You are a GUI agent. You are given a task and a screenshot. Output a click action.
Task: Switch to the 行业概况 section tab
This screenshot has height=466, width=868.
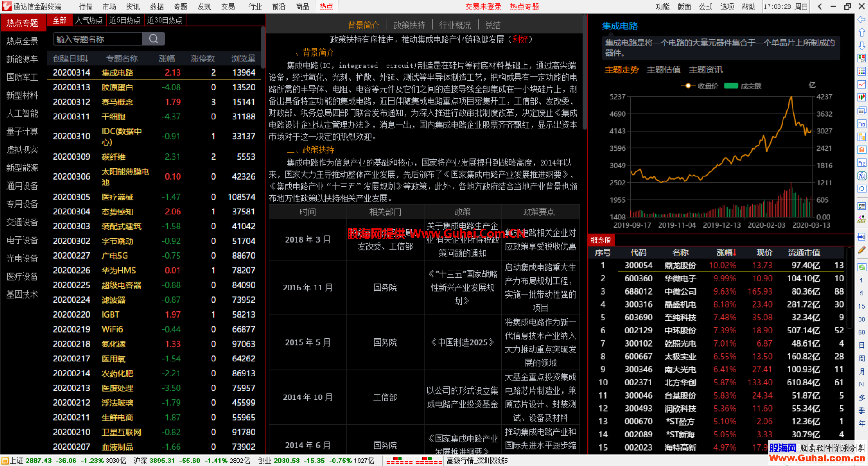455,25
